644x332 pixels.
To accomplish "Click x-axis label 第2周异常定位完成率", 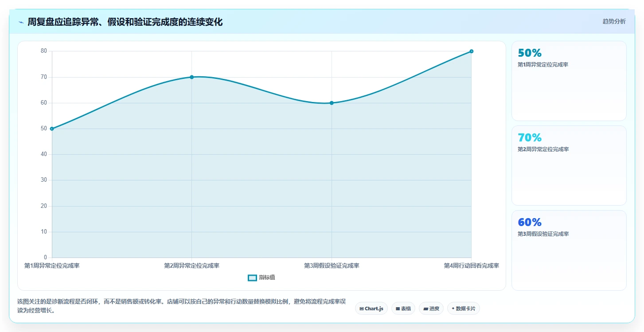I will point(191,266).
